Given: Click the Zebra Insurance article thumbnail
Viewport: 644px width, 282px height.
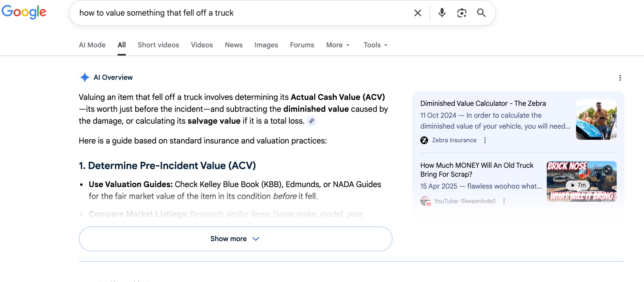Looking at the screenshot, I should (x=596, y=119).
